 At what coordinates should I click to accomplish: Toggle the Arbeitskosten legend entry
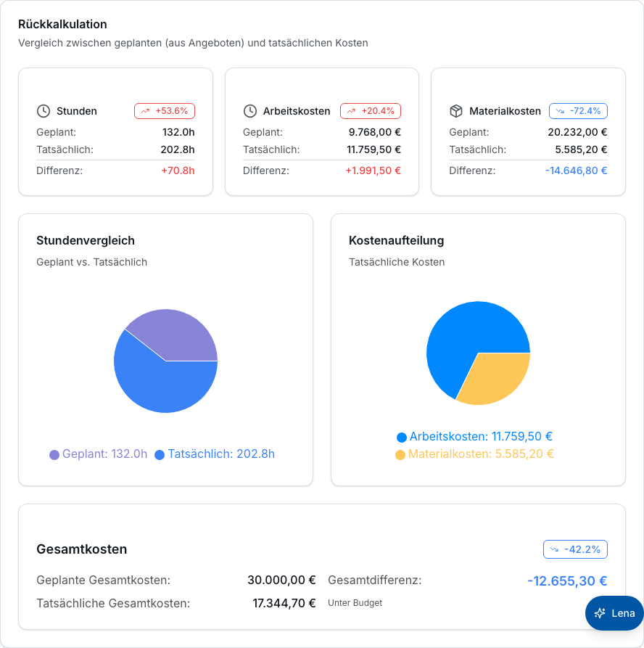(474, 437)
